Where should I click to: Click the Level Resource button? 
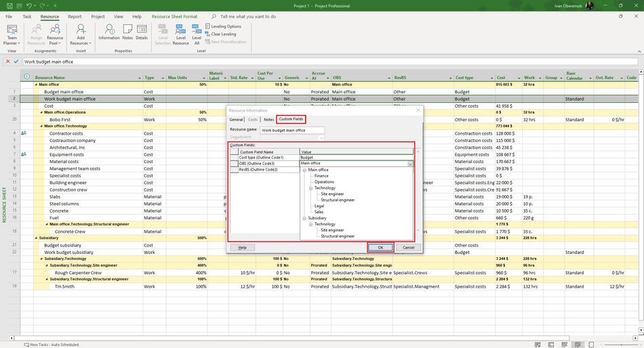181,35
